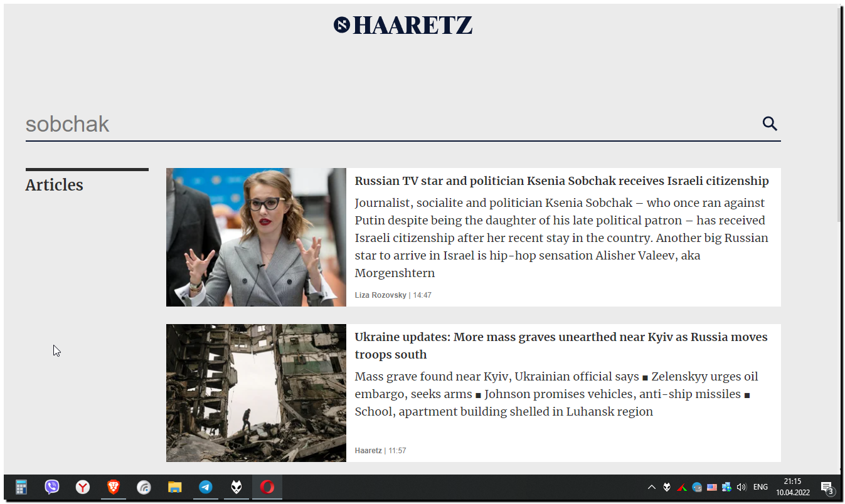Screen dimensions: 845x504
Task: Click the red-green triangle tray icon
Action: tap(682, 487)
